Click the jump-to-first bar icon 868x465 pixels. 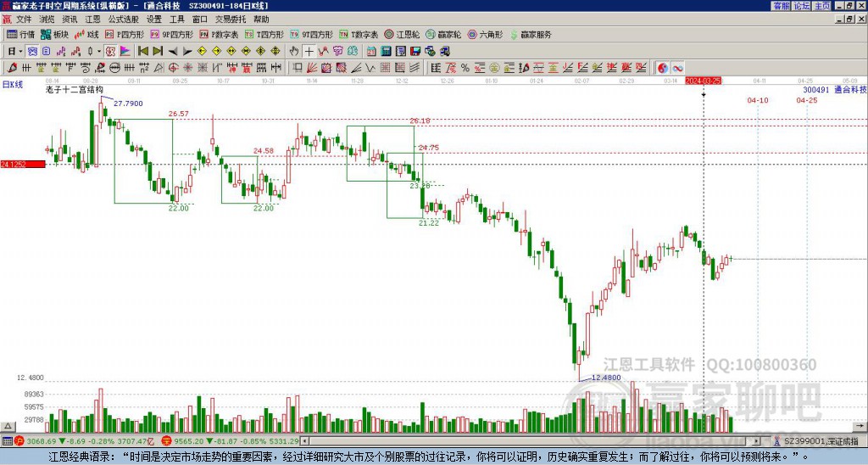coord(142,51)
